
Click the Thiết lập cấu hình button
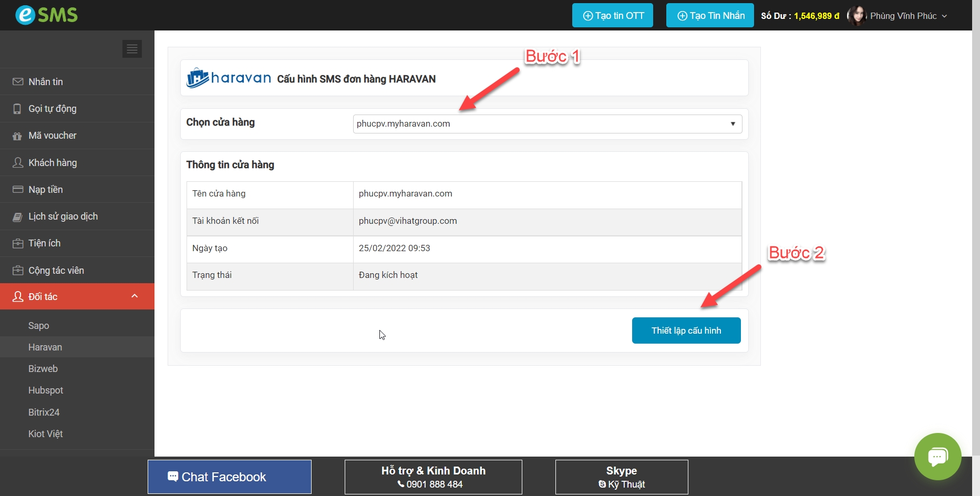tap(686, 330)
